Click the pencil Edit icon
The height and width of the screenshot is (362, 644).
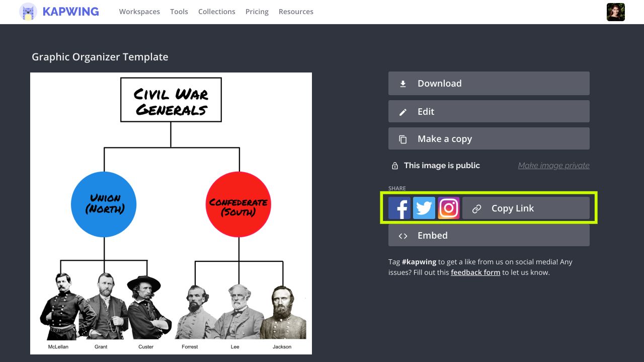(403, 112)
